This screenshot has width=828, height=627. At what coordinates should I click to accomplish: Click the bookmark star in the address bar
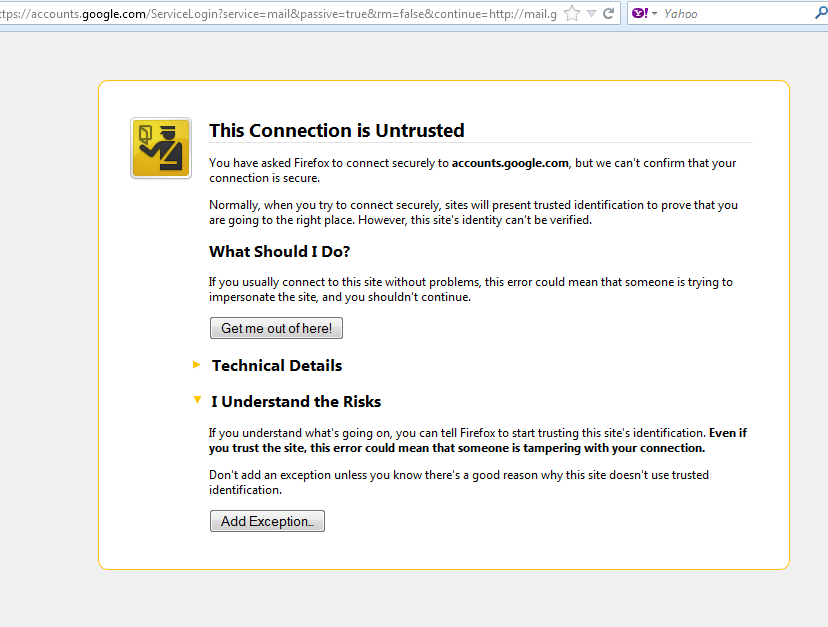coord(572,13)
